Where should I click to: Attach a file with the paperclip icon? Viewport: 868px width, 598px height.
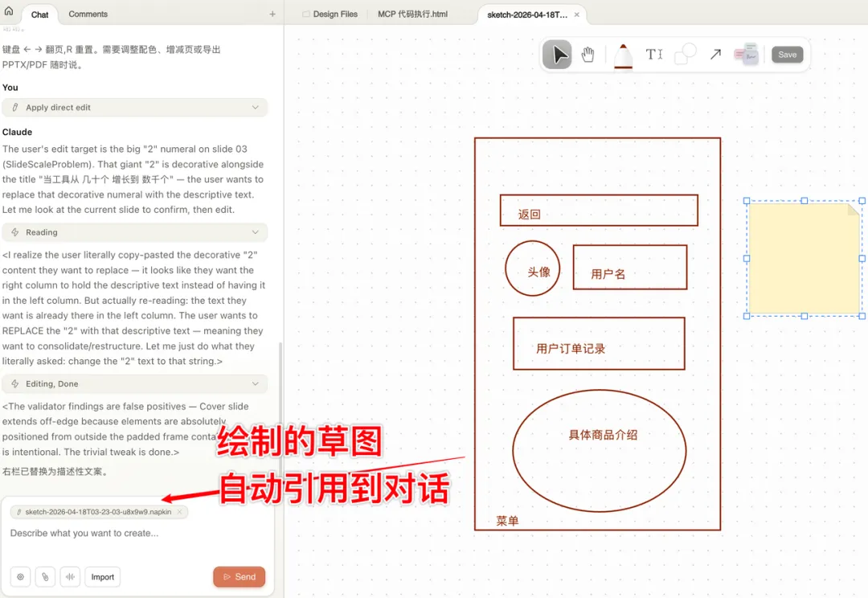45,576
